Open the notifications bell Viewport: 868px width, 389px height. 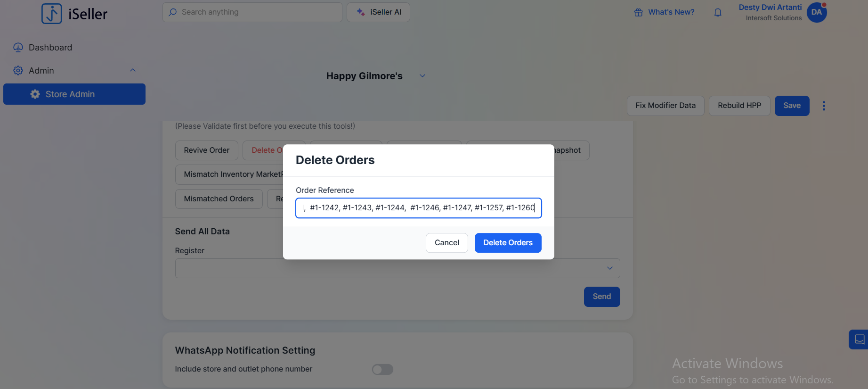718,13
